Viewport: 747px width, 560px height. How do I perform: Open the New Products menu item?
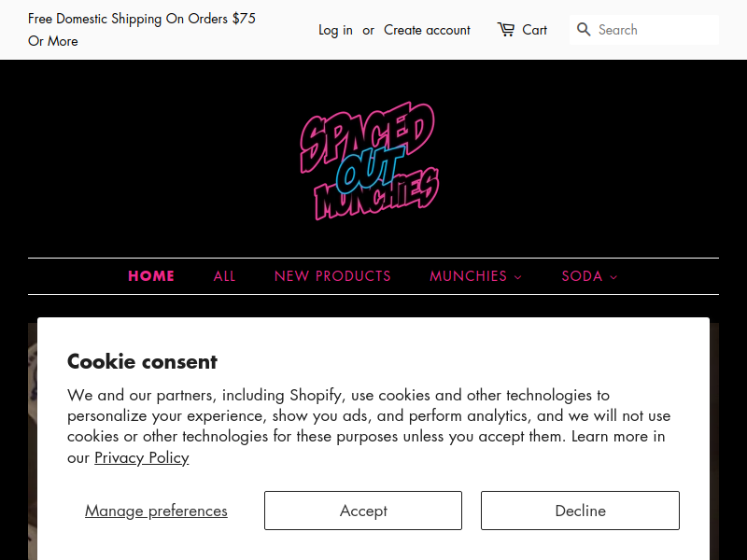[332, 276]
